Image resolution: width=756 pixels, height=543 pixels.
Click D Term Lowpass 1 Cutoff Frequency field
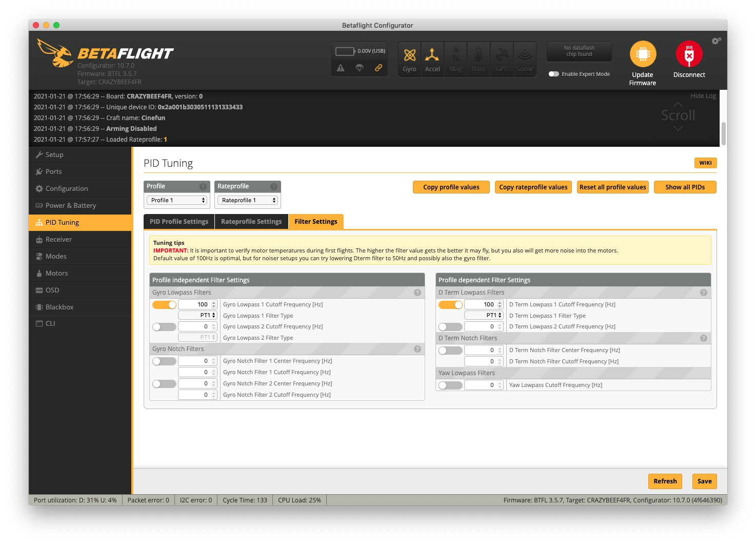coord(484,305)
